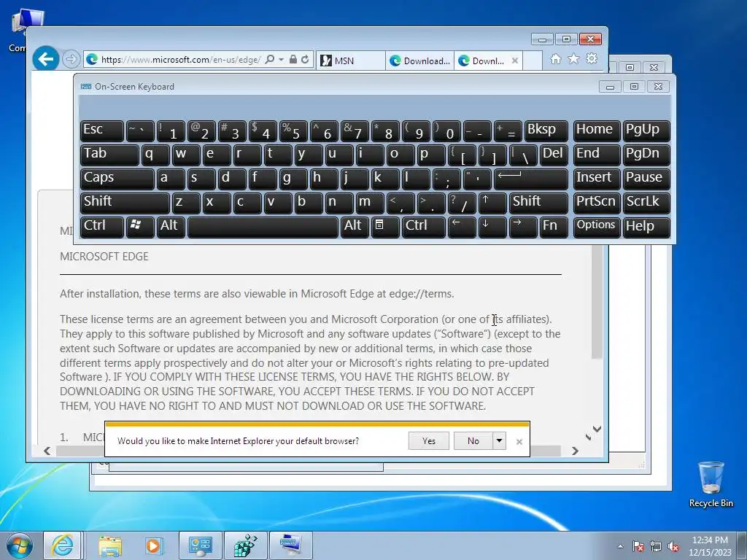747x560 pixels.
Task: Switch to the first Download tab
Action: [x=419, y=61]
